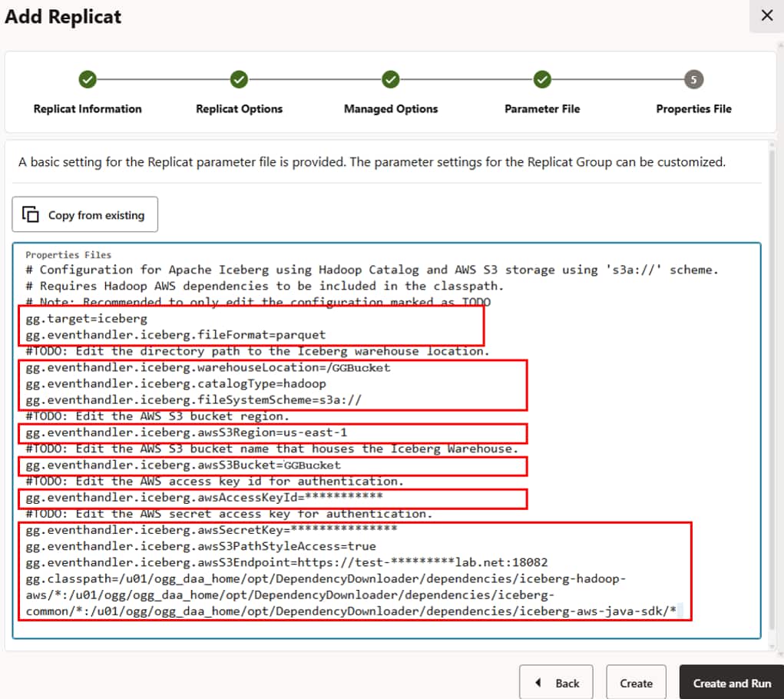Click the gg.target=iceberg line
This screenshot has height=699, width=784.
(x=87, y=319)
